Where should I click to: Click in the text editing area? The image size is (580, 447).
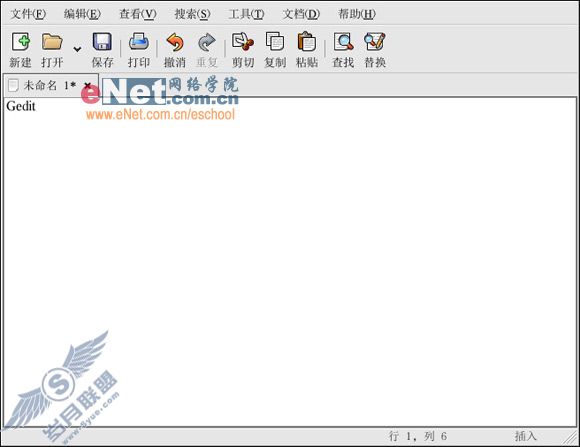tap(290, 262)
